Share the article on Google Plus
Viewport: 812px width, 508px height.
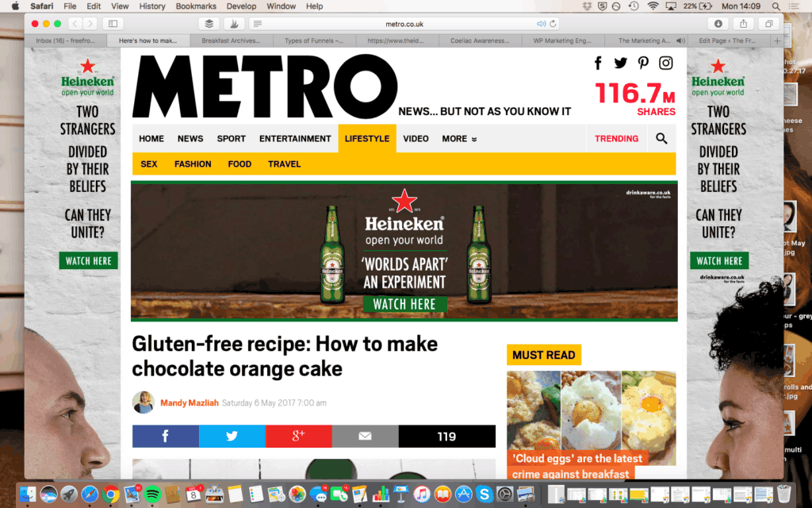(299, 437)
